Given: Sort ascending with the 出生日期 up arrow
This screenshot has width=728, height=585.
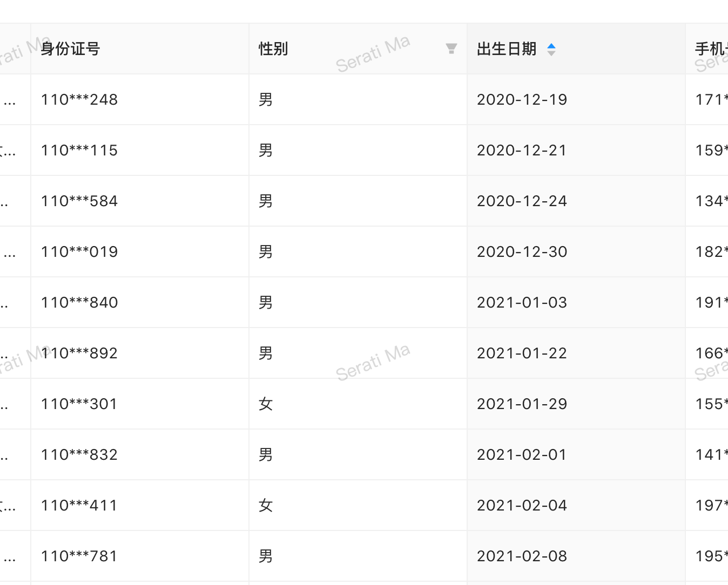Looking at the screenshot, I should point(551,46).
